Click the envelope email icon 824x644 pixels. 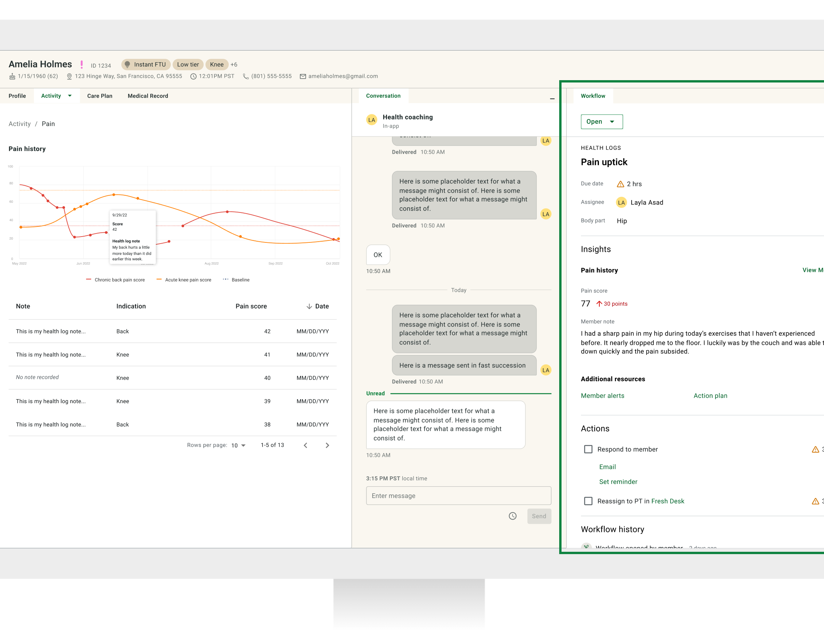point(303,76)
